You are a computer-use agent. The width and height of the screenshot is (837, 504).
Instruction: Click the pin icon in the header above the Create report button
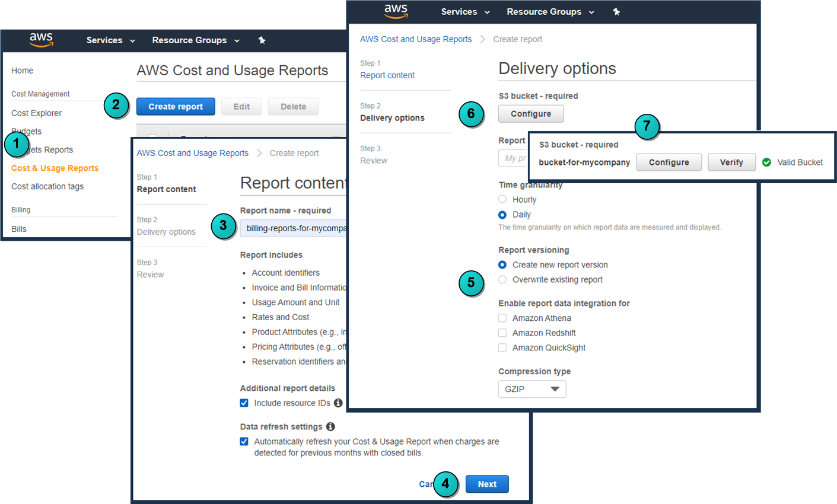(x=262, y=40)
